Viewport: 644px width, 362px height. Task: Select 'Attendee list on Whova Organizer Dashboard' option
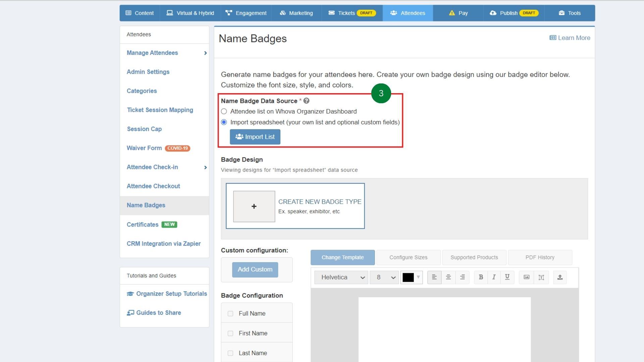click(224, 111)
